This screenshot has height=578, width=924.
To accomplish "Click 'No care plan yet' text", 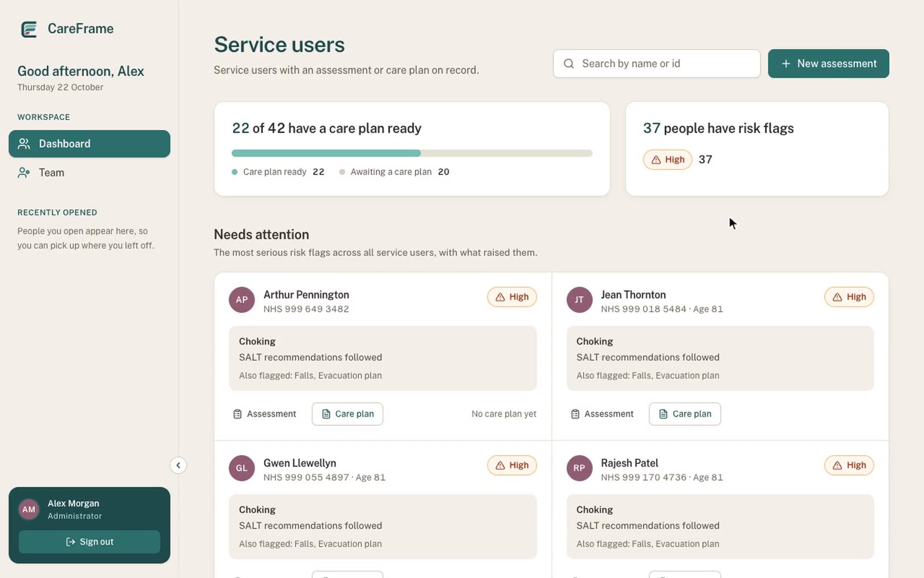I will pos(504,414).
